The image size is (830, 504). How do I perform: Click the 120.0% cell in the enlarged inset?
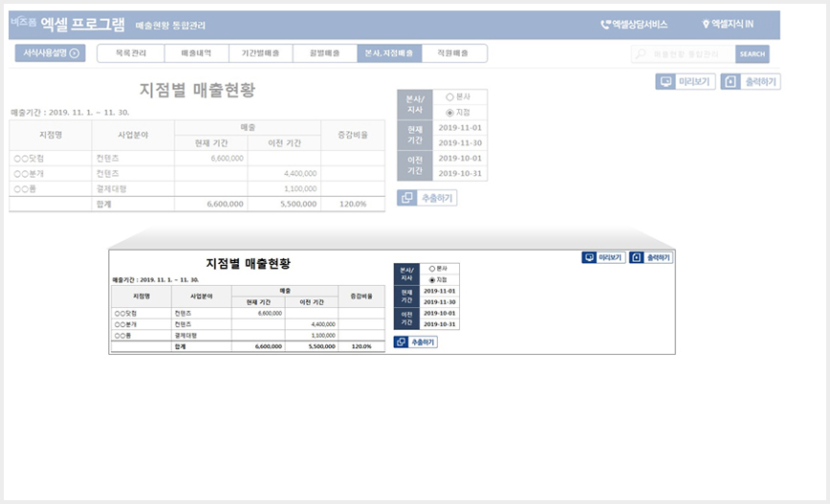pyautogui.click(x=361, y=346)
